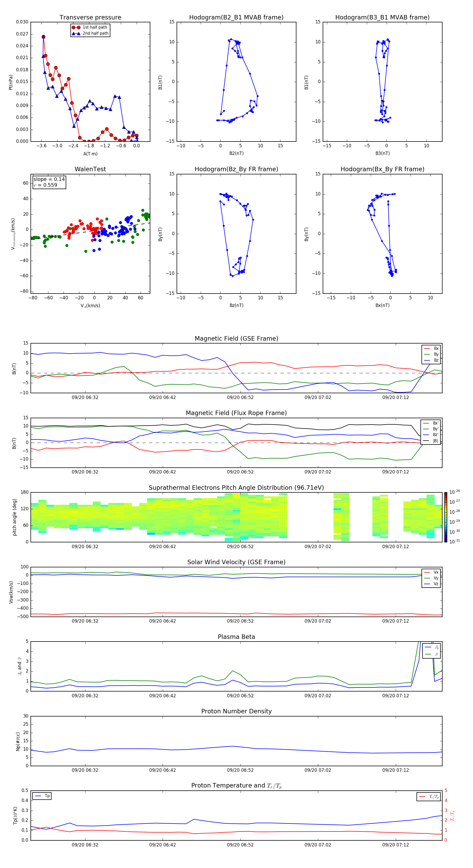
Task: Click the 'Suprathermal Electrons Pitch Angle Distribution' title
Action: (236, 488)
